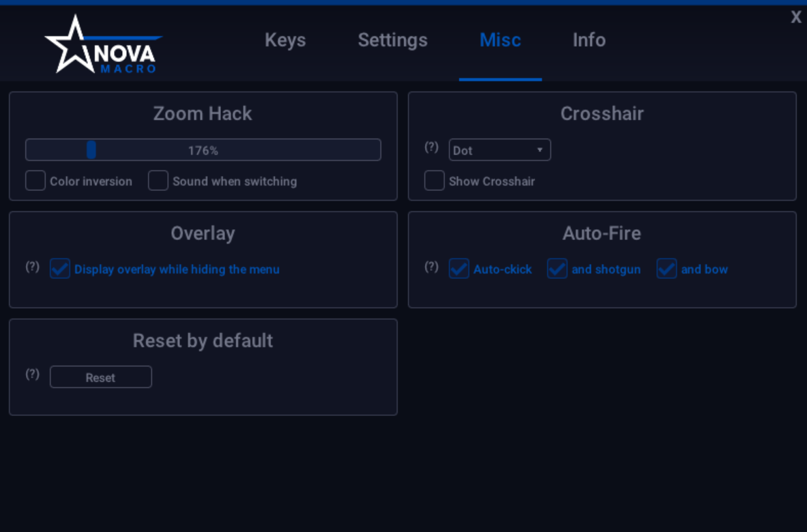
Task: Click the X to close Nova Macro
Action: tap(795, 17)
